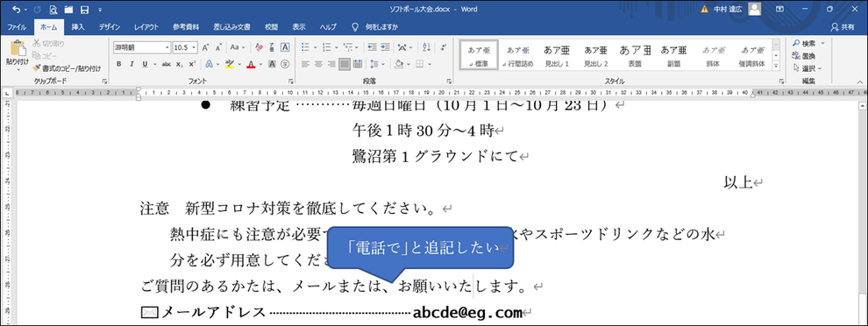
Task: Toggle underline (U) formatting
Action: coord(145,64)
